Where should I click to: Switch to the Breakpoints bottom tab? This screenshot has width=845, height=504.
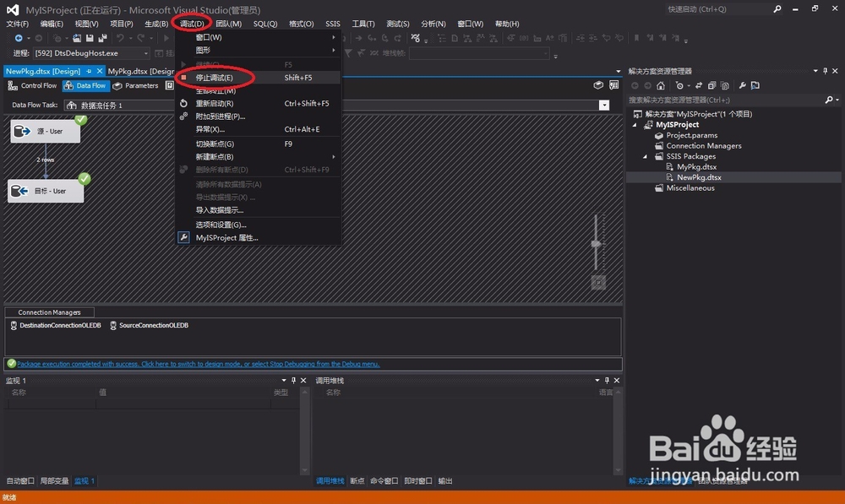(x=357, y=481)
